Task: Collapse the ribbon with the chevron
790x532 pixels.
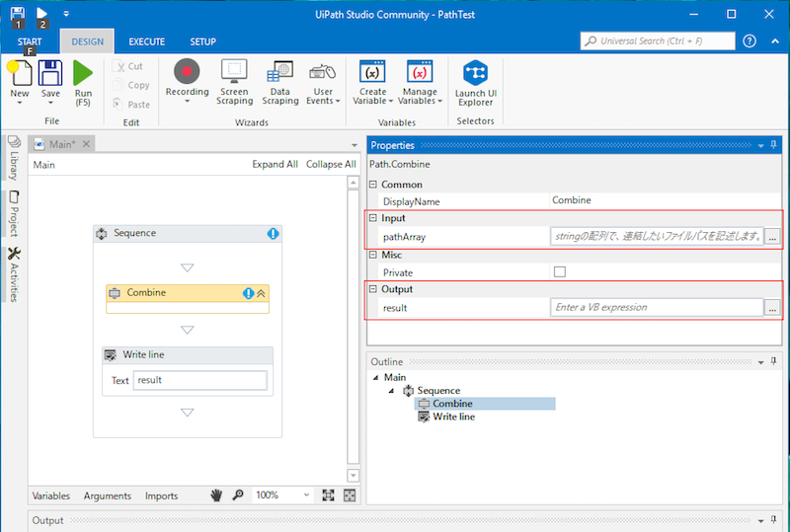Action: pyautogui.click(x=775, y=41)
